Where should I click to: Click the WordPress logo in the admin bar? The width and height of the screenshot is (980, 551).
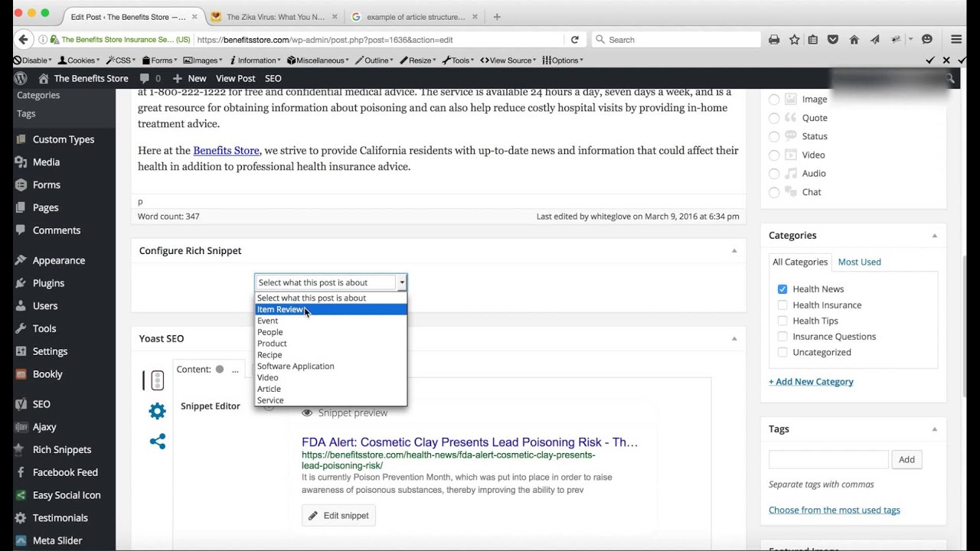(21, 78)
